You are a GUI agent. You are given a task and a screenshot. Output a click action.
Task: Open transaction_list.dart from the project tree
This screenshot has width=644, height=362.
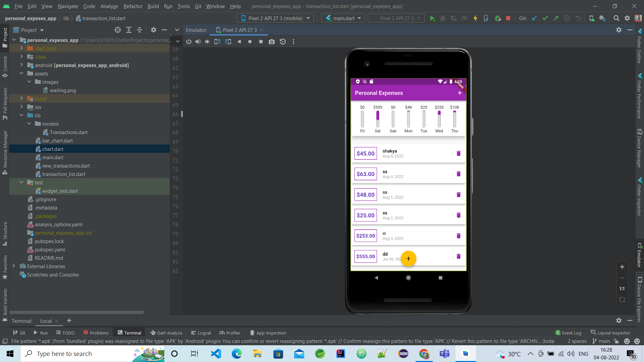click(64, 174)
